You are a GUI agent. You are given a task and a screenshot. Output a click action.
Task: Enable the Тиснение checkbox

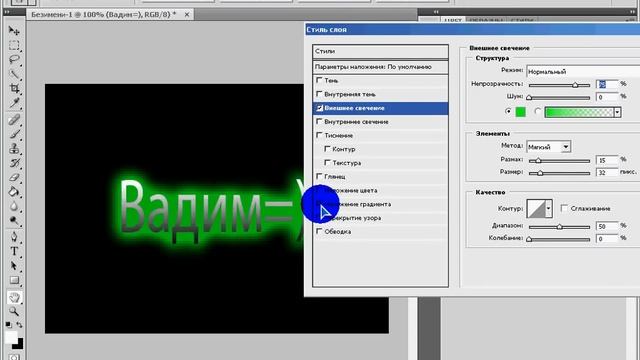[319, 135]
